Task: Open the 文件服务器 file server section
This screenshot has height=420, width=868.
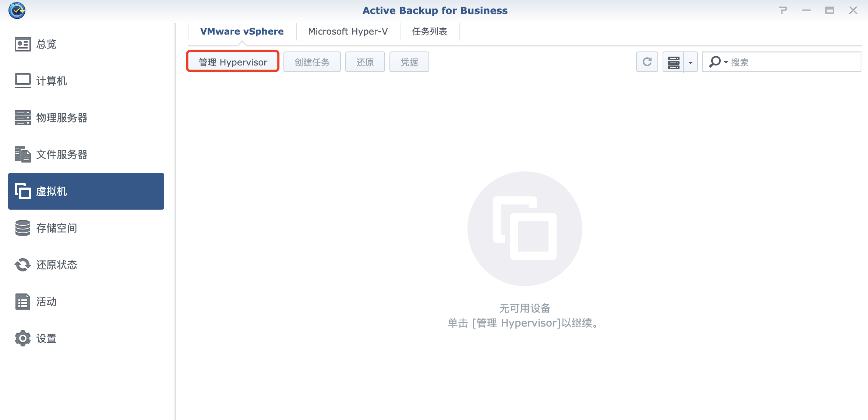Action: 61,154
